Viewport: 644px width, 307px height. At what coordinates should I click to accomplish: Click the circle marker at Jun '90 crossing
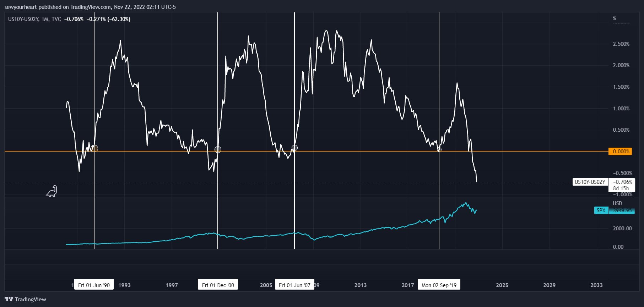point(94,149)
